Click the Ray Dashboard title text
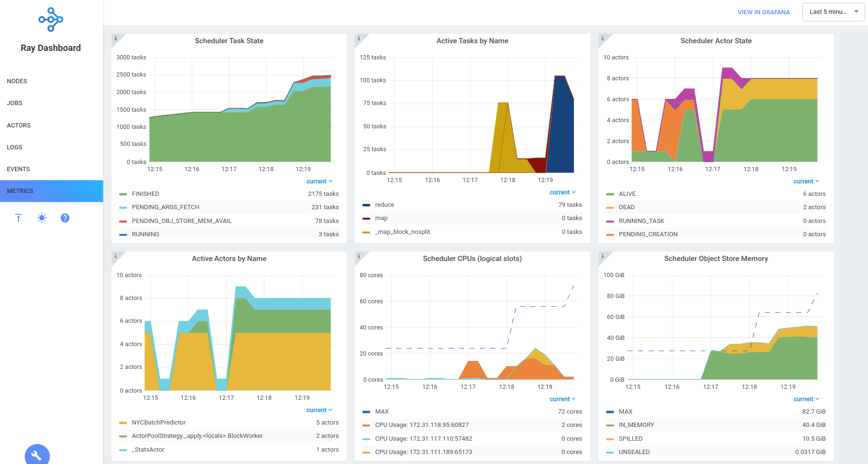This screenshot has width=868, height=464. [x=51, y=48]
